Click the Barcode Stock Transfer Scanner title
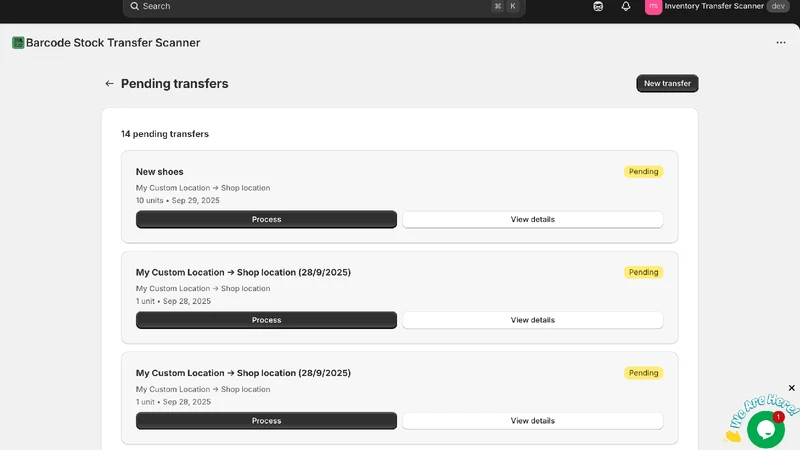800x450 pixels. [x=113, y=42]
